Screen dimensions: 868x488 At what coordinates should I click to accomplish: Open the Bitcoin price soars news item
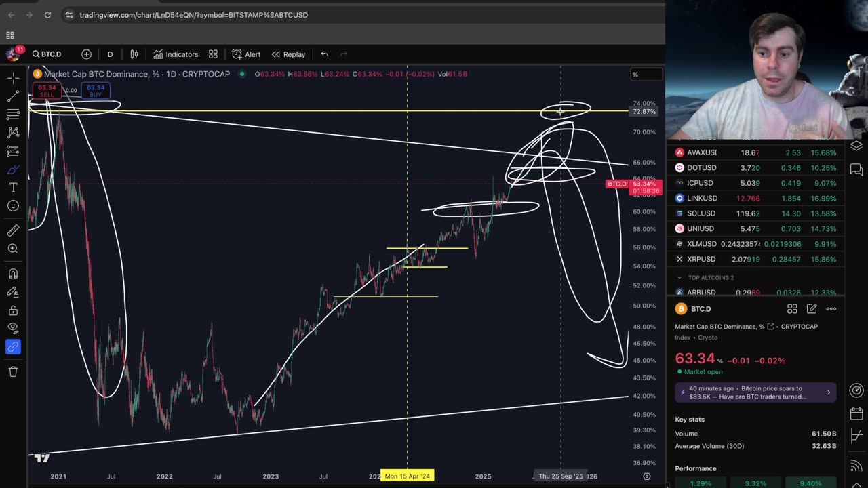click(756, 392)
